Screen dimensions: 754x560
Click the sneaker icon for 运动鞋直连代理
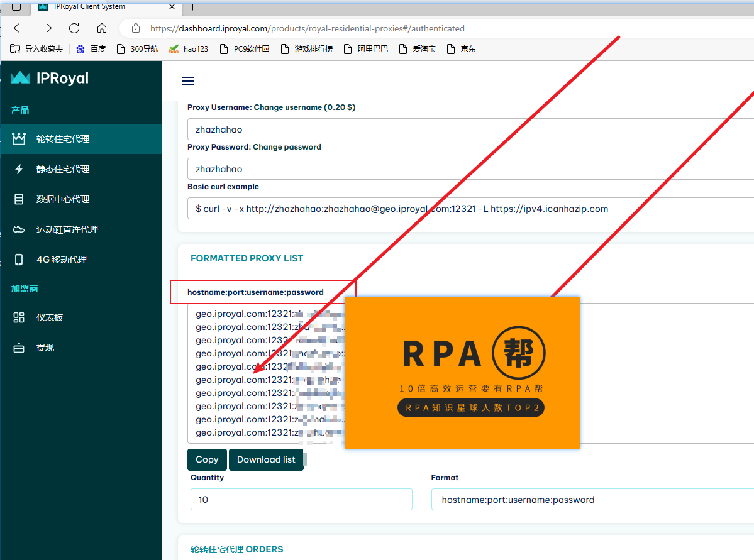(x=19, y=230)
